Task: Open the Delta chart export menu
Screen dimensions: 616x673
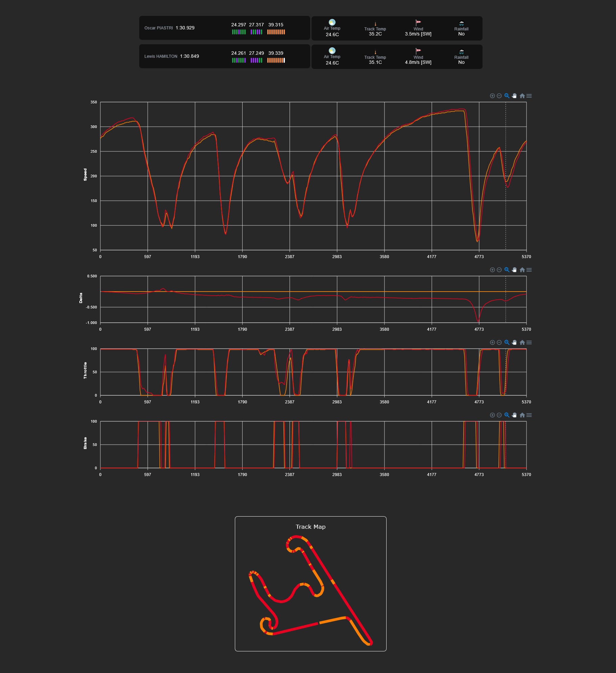Action: click(529, 270)
